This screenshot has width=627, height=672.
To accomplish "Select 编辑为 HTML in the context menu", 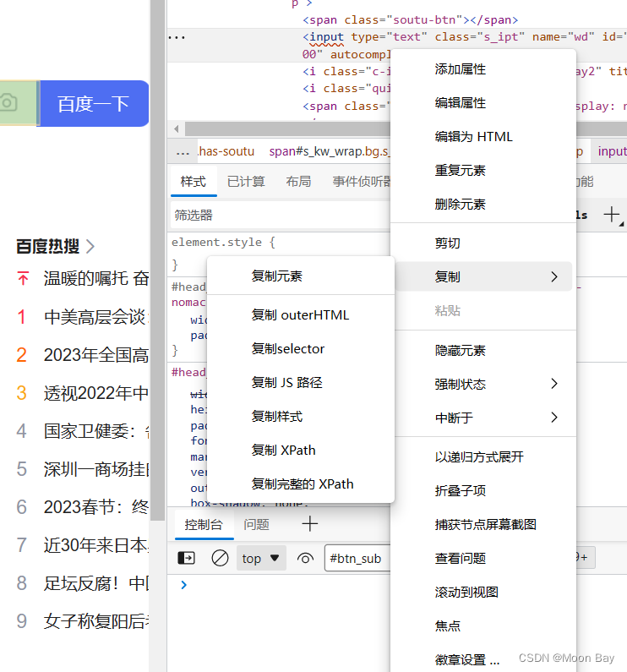I will tap(483, 137).
